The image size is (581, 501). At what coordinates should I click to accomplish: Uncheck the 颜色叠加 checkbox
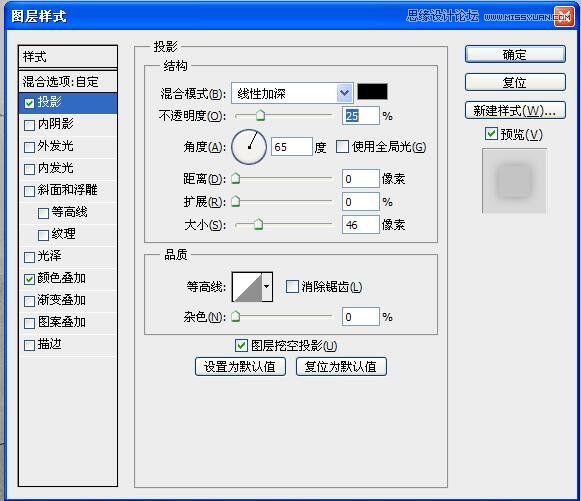(29, 279)
